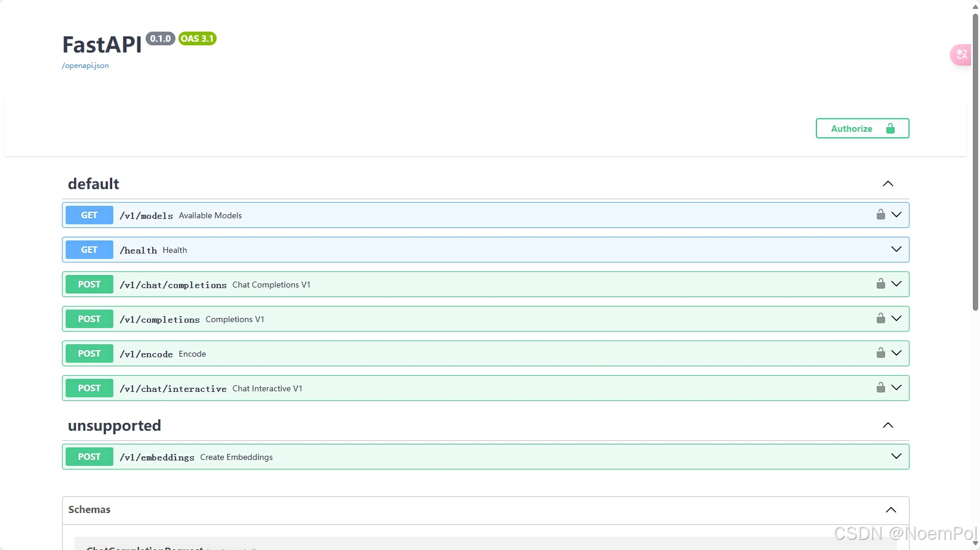980x550 pixels.
Task: Click the /v1/embeddings path text
Action: [x=157, y=458]
